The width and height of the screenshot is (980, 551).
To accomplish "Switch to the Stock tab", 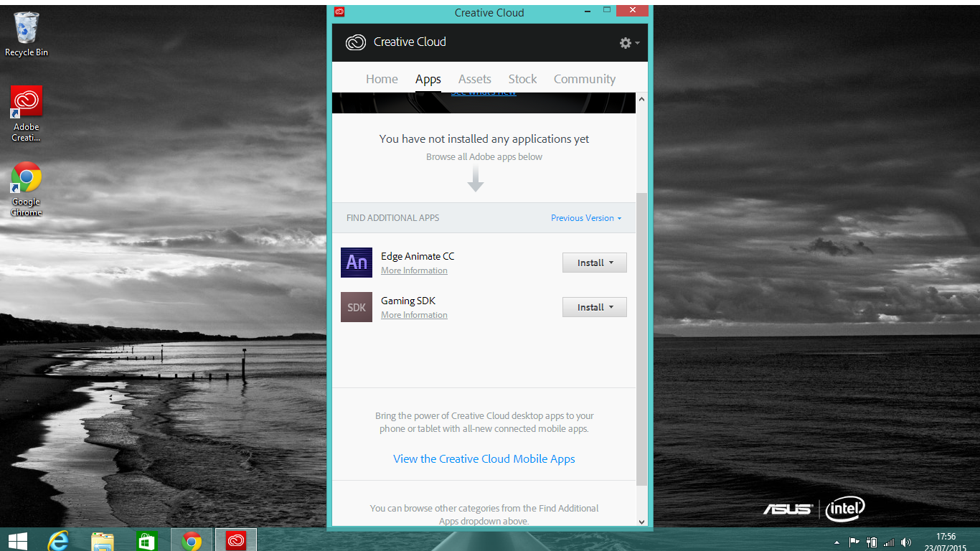I will pos(522,79).
